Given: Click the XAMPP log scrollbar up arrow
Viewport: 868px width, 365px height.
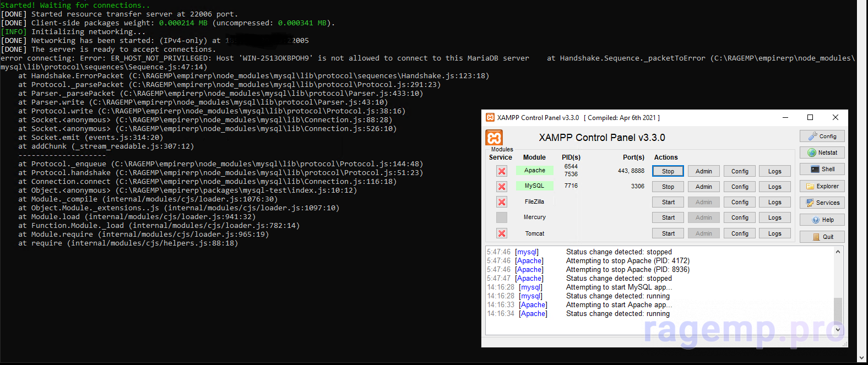Looking at the screenshot, I should tap(838, 252).
